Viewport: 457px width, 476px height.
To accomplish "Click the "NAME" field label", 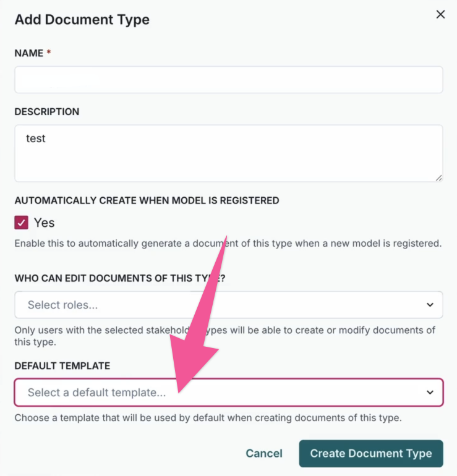I will coord(28,53).
